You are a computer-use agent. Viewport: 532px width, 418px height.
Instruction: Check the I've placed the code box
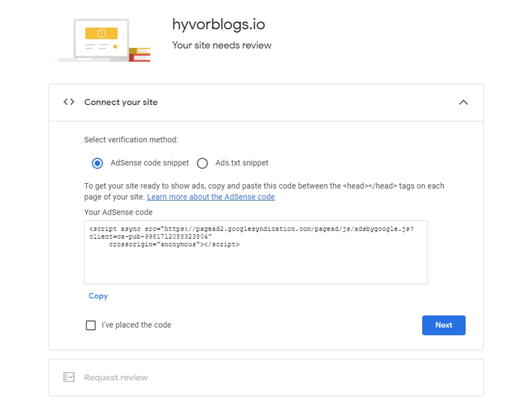click(91, 325)
